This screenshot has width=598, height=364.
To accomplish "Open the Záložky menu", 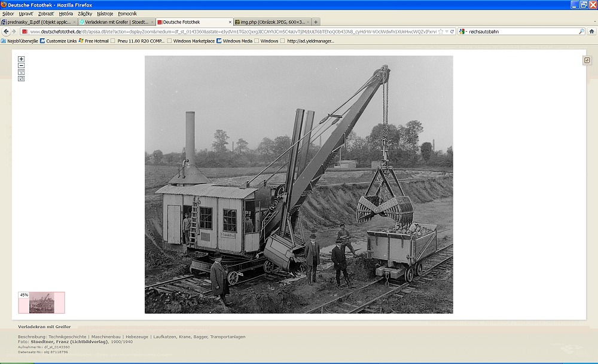I will (x=84, y=13).
